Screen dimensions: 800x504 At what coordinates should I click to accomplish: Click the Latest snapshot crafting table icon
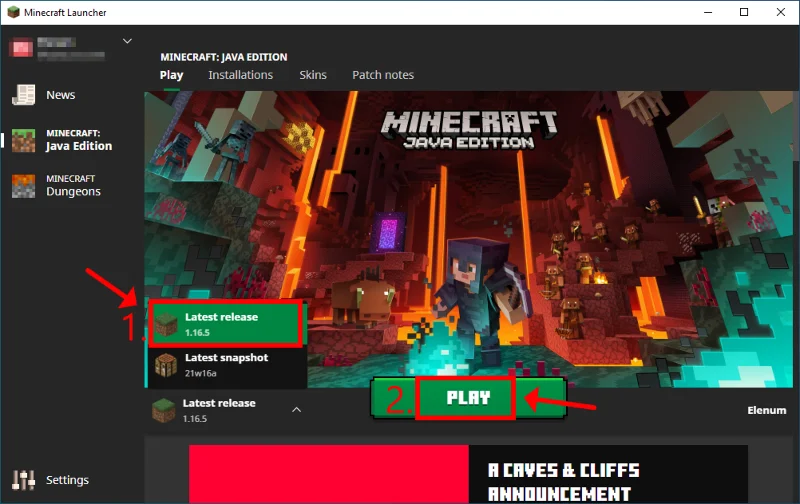(x=166, y=365)
